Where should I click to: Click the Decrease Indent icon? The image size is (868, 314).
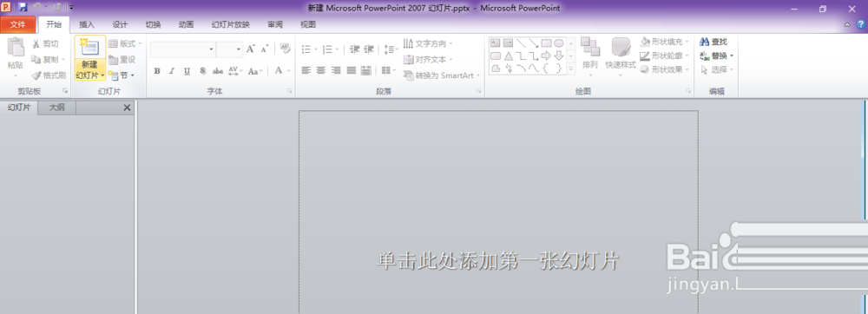pyautogui.click(x=355, y=49)
